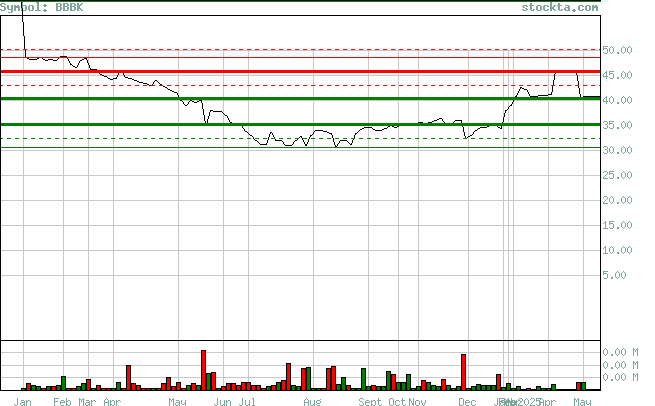Click the thick red resistance line near 45.00
The height and width of the screenshot is (406, 655).
click(300, 72)
